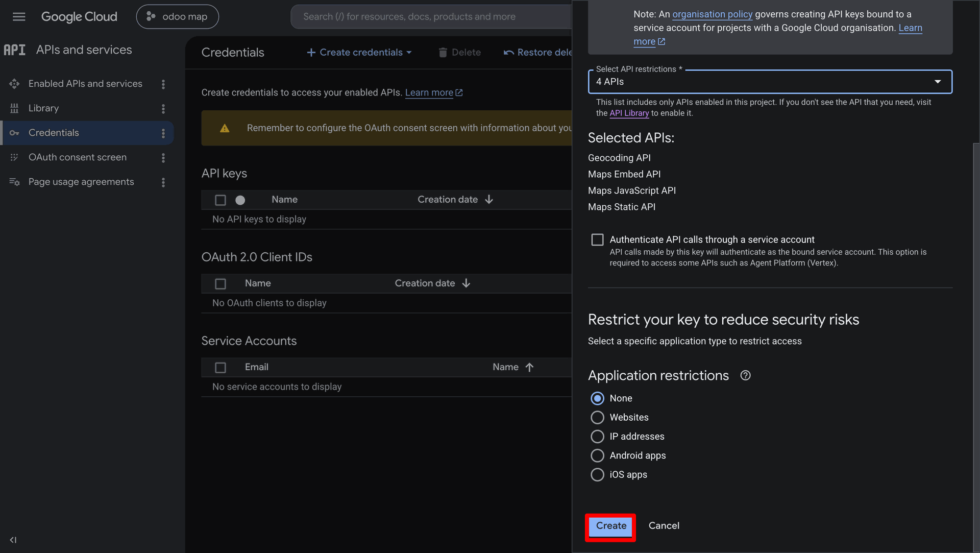Click the Google Cloud logo
The image size is (980, 553).
point(79,17)
